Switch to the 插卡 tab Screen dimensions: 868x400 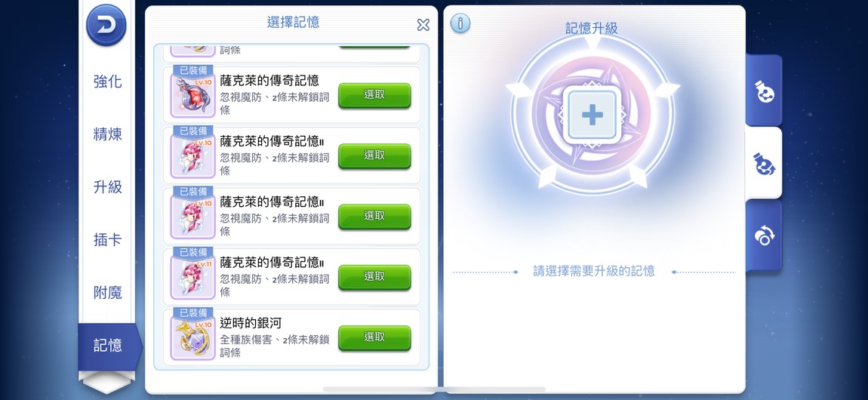click(107, 240)
